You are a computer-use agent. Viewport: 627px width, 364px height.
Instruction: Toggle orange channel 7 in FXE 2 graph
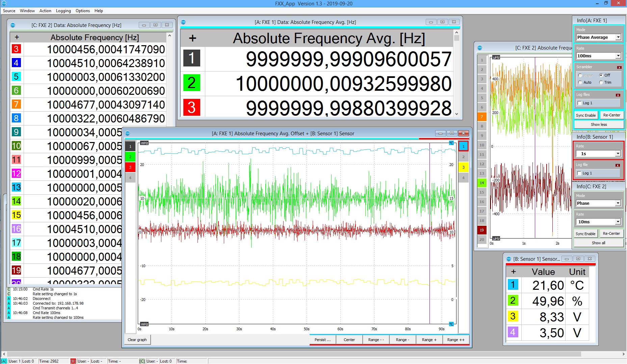click(482, 117)
